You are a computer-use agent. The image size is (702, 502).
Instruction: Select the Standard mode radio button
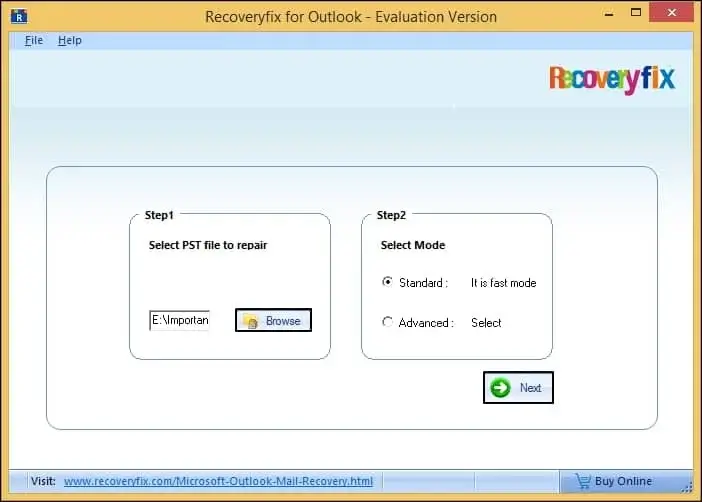tap(387, 282)
